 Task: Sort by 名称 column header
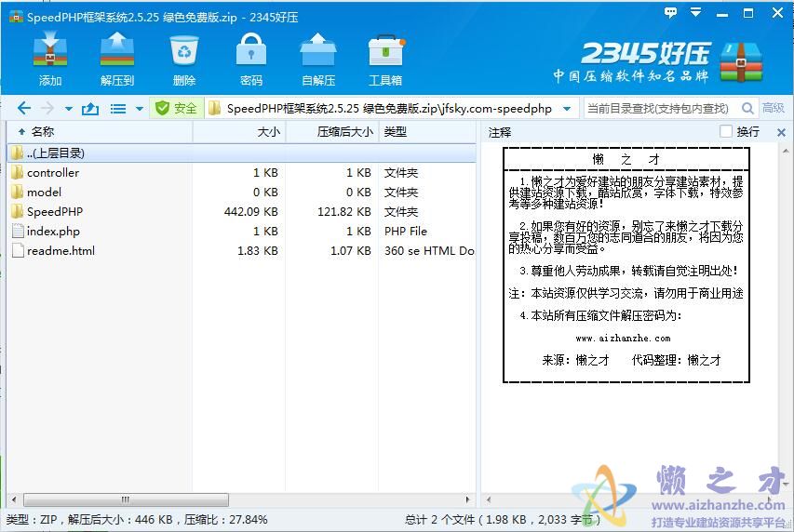coord(101,132)
